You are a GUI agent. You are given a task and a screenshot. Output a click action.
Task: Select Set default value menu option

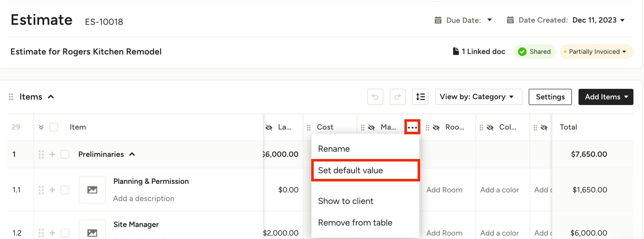[365, 170]
